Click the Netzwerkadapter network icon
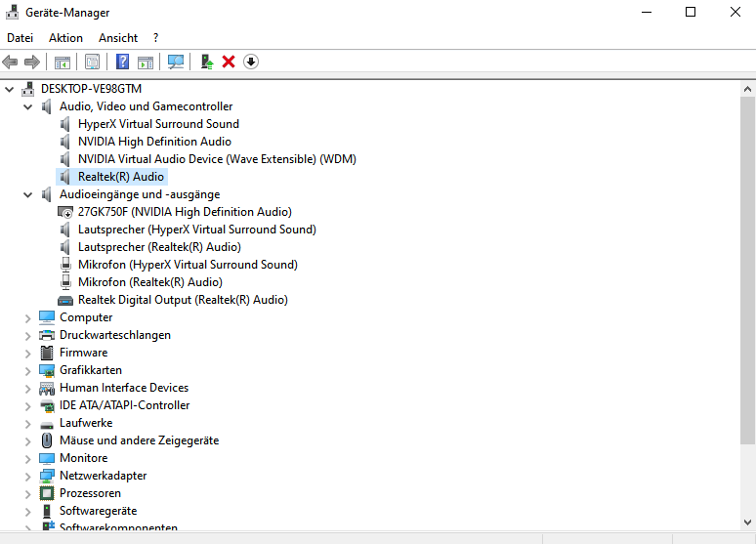The image size is (756, 544). point(47,476)
